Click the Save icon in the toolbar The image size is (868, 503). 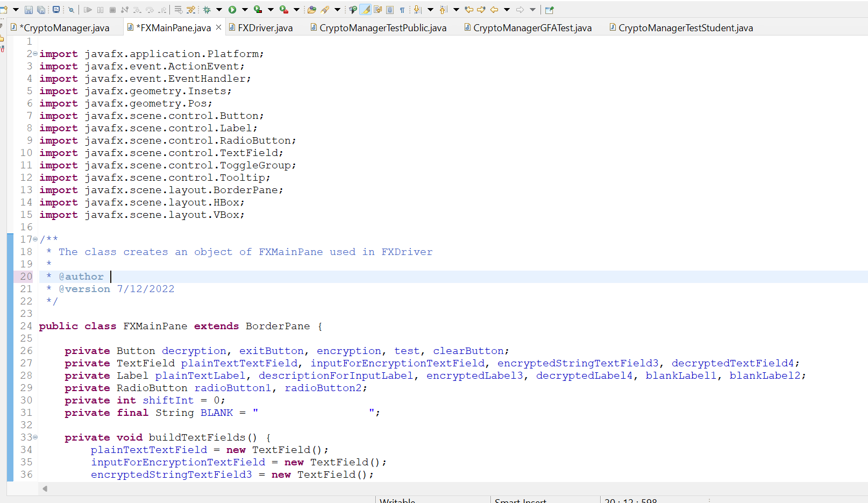coord(29,10)
